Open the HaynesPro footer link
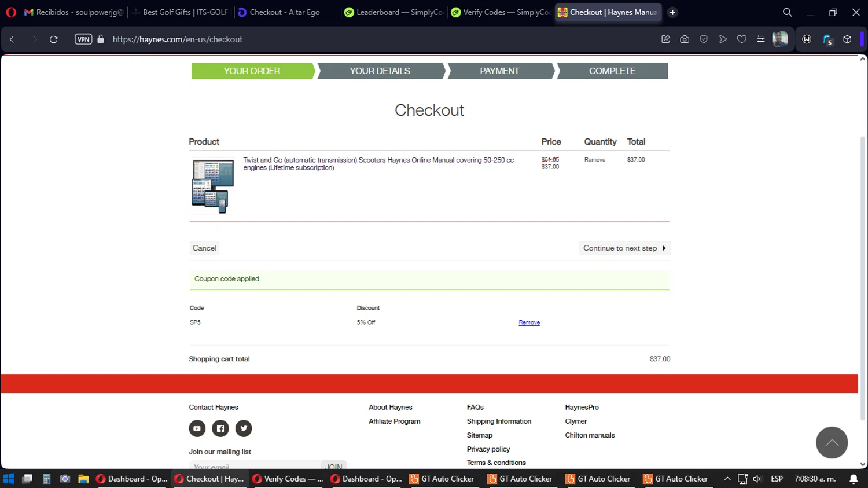Viewport: 868px width, 488px height. tap(582, 408)
